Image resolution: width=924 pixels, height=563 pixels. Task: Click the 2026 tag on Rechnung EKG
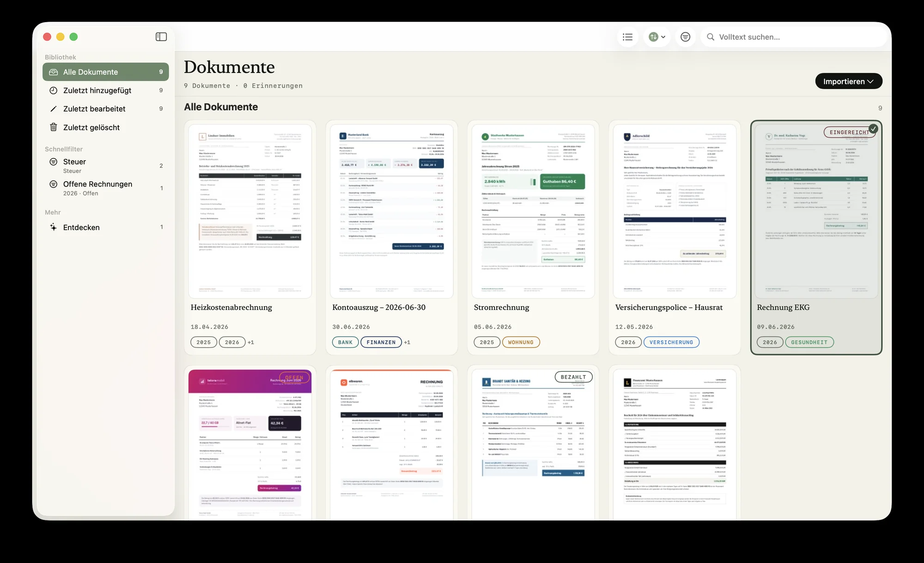[x=770, y=342]
